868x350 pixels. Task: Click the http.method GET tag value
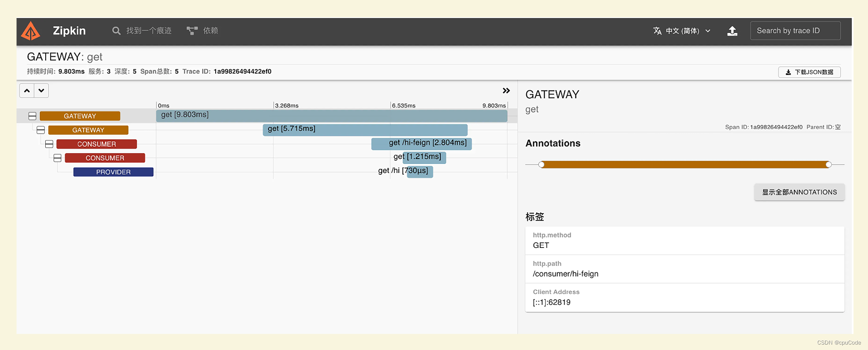[541, 245]
